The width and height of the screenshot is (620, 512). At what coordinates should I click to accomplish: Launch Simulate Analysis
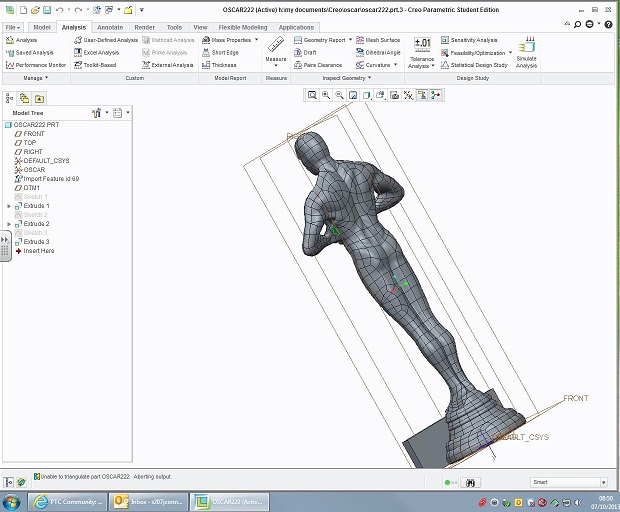(526, 52)
